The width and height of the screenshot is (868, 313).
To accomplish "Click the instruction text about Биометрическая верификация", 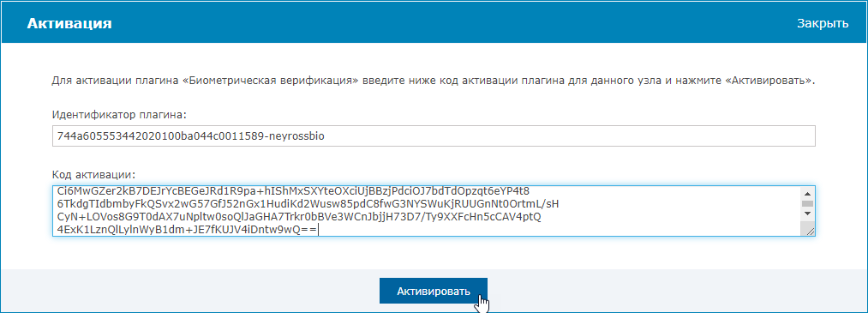I will (x=434, y=81).
